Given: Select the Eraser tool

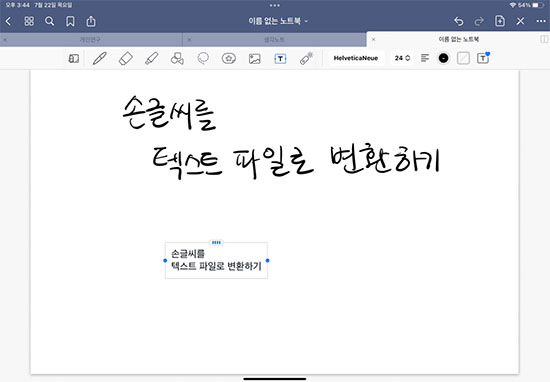Looking at the screenshot, I should pyautogui.click(x=126, y=58).
